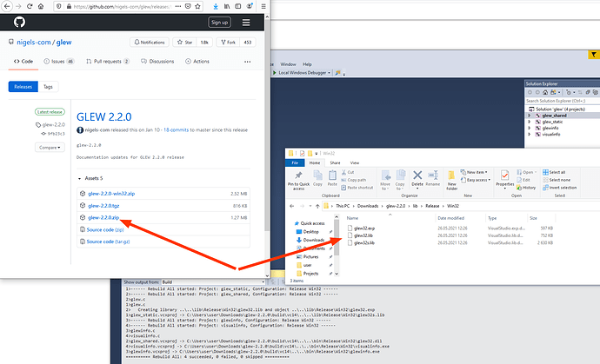Image resolution: width=600 pixels, height=364 pixels.
Task: Open the View tab in Explorer
Action: [x=355, y=162]
